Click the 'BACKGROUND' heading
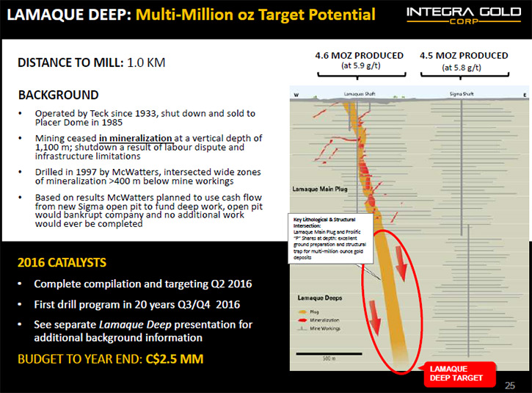This screenshot has height=393, width=532. [x=59, y=95]
